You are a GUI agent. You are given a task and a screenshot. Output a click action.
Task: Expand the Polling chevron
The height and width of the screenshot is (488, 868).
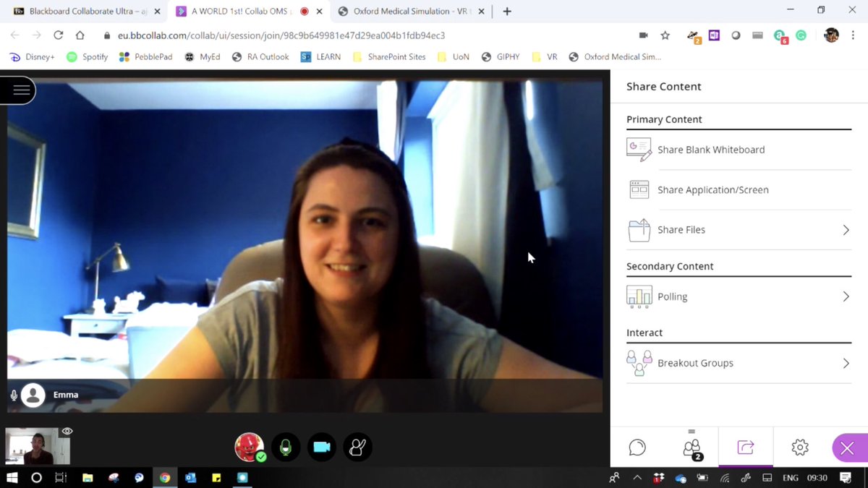click(846, 296)
